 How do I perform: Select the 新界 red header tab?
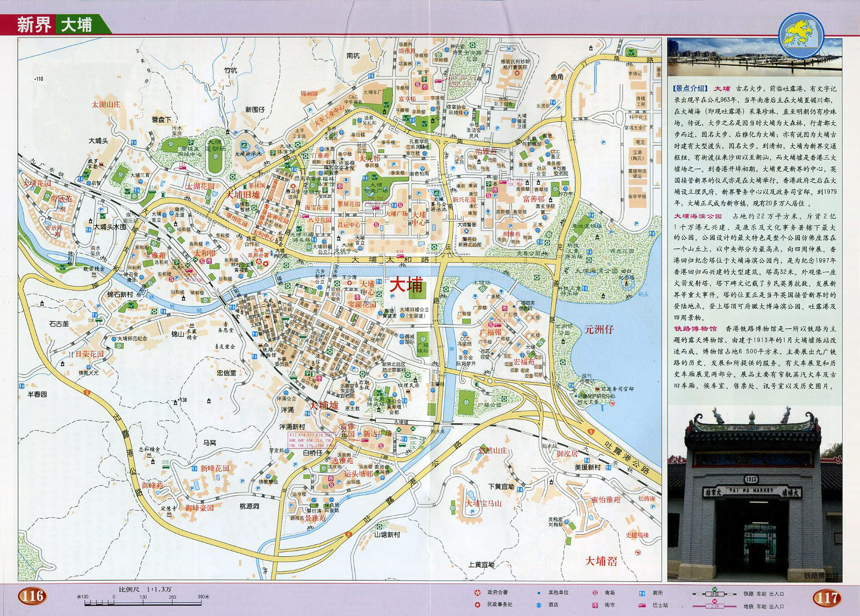[34, 25]
